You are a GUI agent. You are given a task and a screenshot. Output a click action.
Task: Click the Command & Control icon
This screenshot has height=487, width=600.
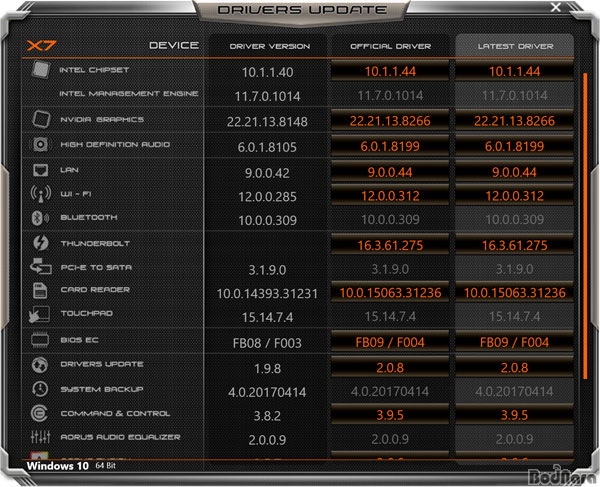[39, 413]
